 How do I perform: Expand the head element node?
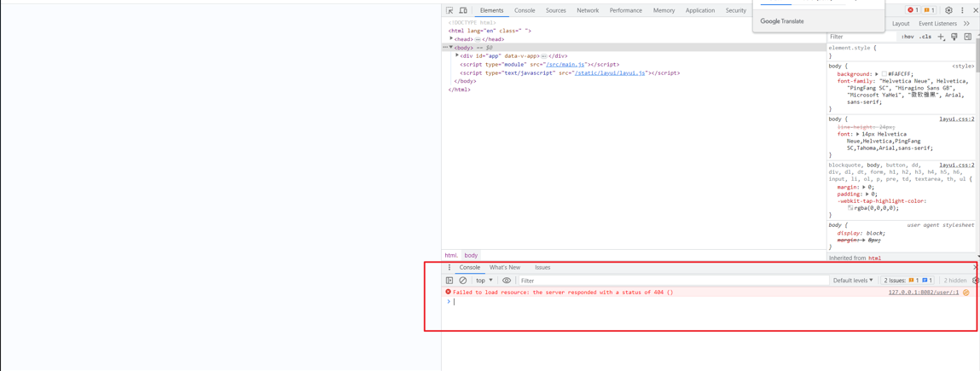click(x=451, y=38)
